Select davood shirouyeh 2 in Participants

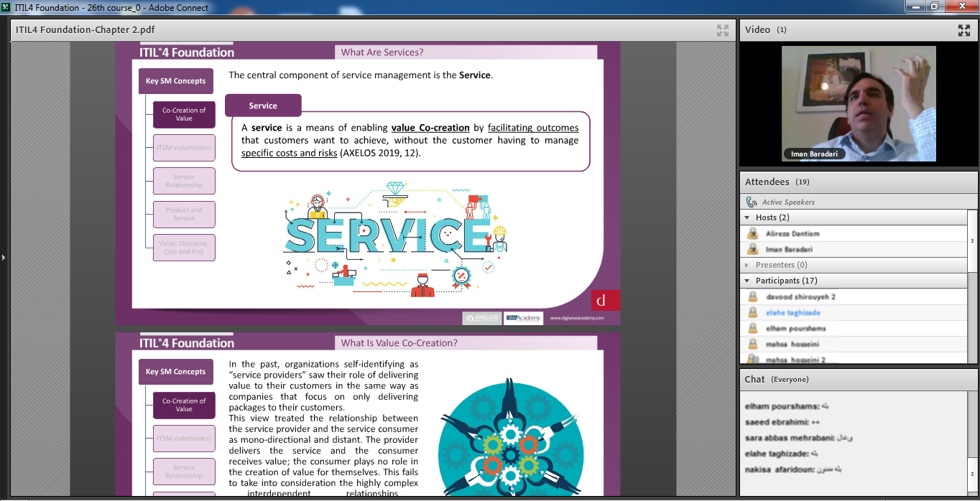click(x=800, y=296)
